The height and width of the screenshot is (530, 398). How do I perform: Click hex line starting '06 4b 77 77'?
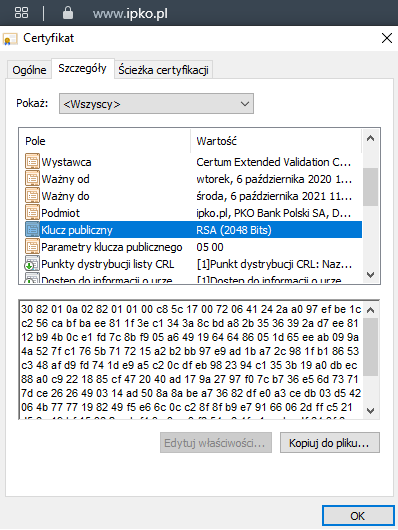coord(187,407)
